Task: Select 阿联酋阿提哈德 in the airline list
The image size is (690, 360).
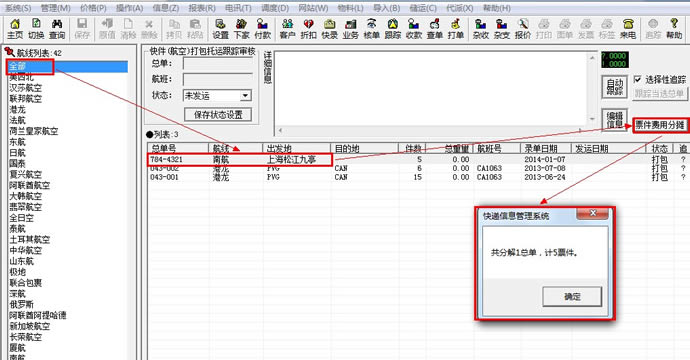Action: (x=38, y=316)
